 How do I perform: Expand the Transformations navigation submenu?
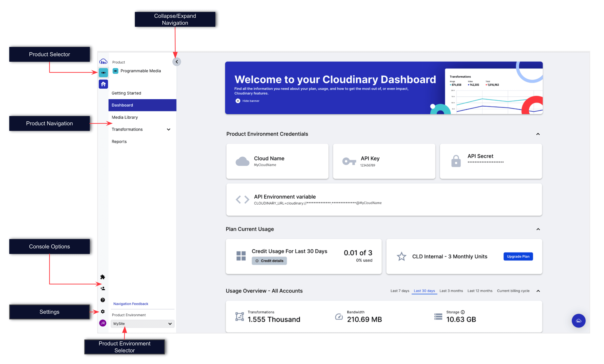coord(168,129)
